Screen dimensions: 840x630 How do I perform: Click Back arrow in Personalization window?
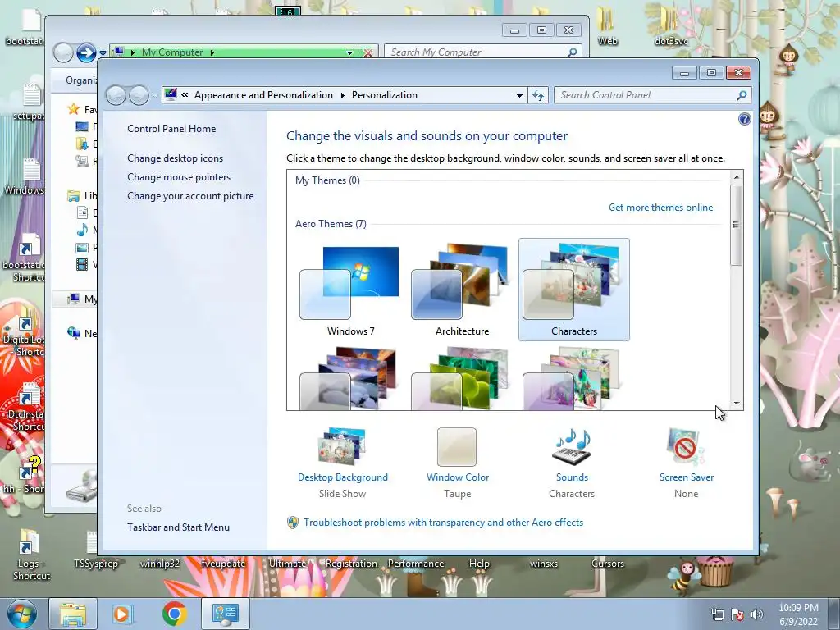pyautogui.click(x=116, y=95)
